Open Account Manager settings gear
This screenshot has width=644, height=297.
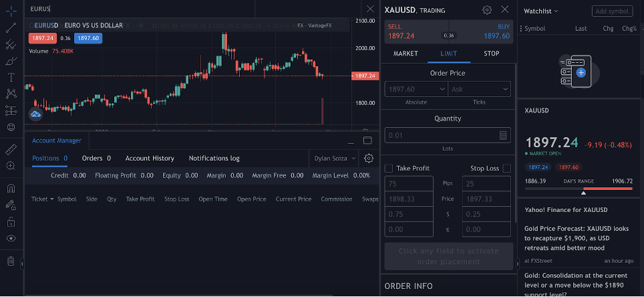(368, 159)
